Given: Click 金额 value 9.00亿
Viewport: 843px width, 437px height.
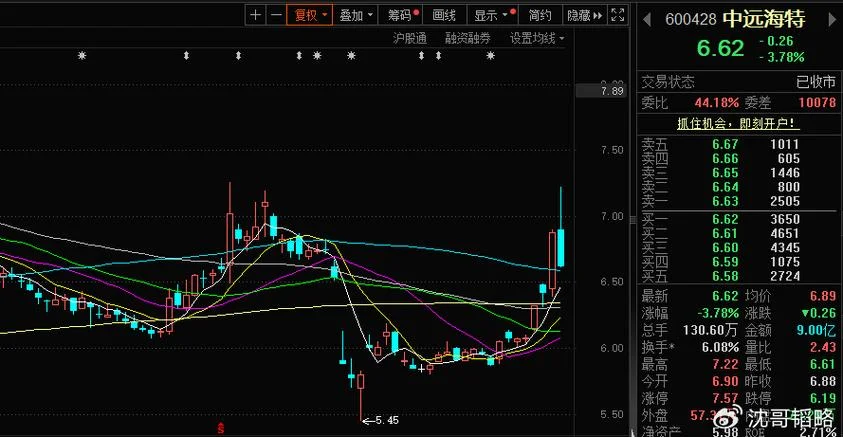Looking at the screenshot, I should 817,330.
